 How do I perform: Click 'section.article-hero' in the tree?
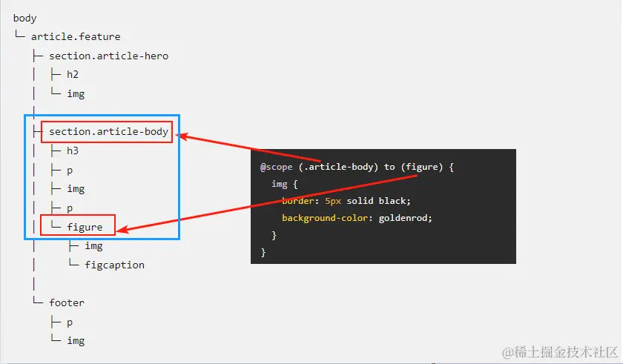click(108, 56)
